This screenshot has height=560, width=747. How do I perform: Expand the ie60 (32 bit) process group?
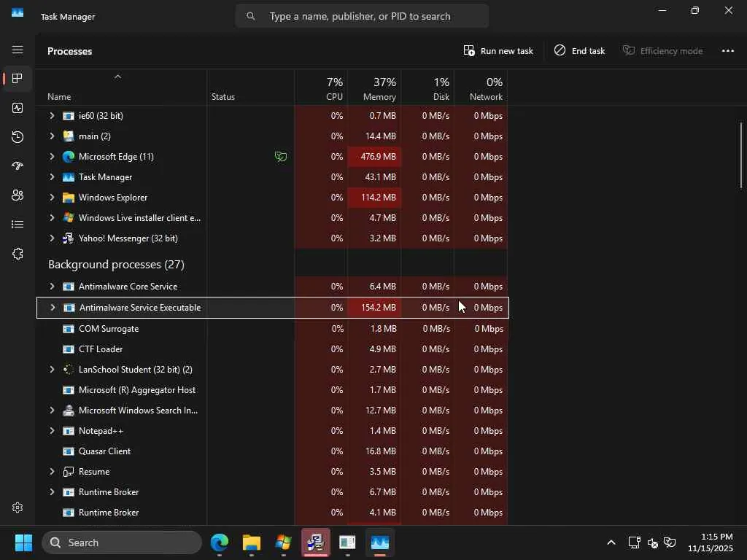(52, 116)
